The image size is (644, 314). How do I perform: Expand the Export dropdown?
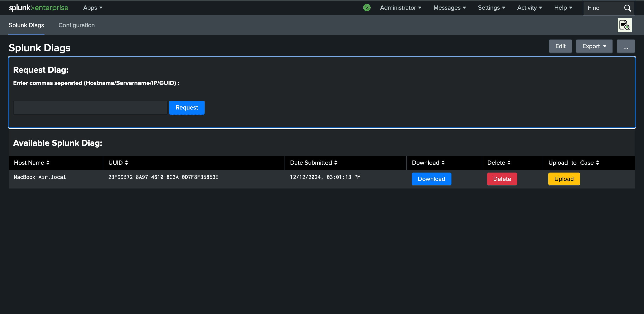point(594,46)
